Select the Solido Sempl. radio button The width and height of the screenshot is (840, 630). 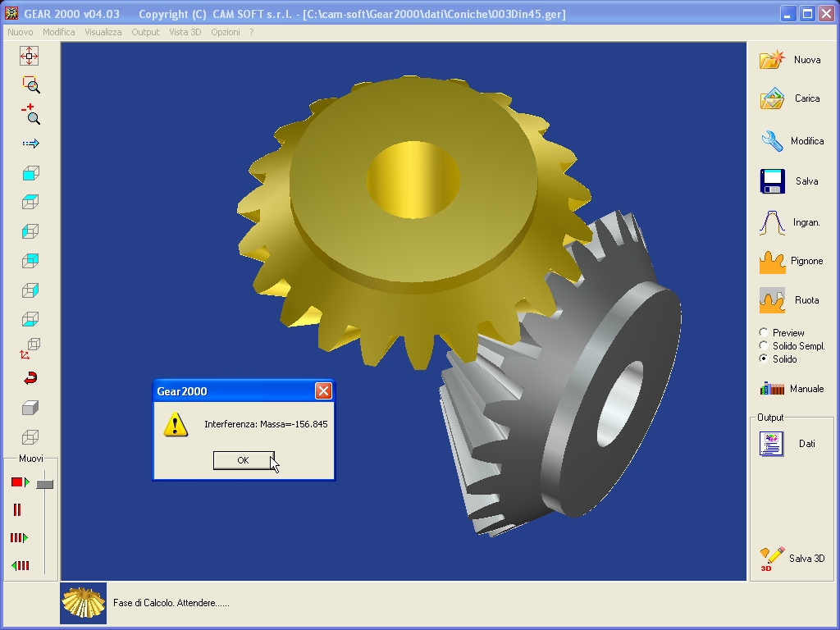pyautogui.click(x=764, y=346)
